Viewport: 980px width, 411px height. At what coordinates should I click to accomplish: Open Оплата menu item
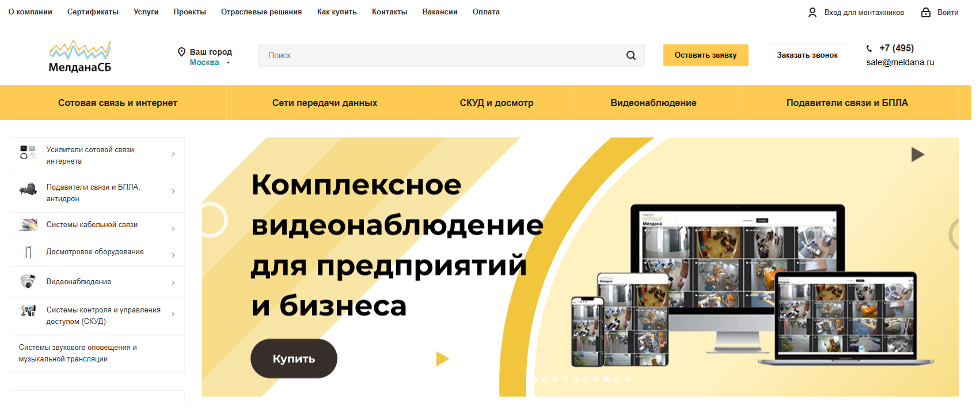tap(486, 12)
